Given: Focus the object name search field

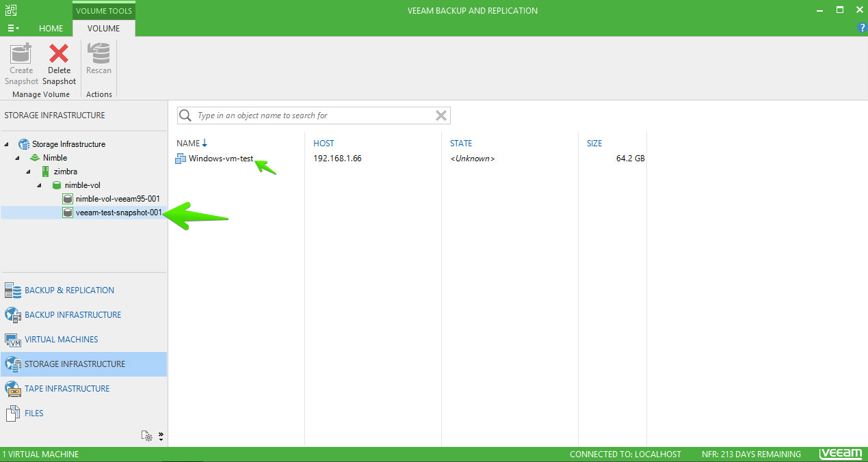Looking at the screenshot, I should (314, 116).
